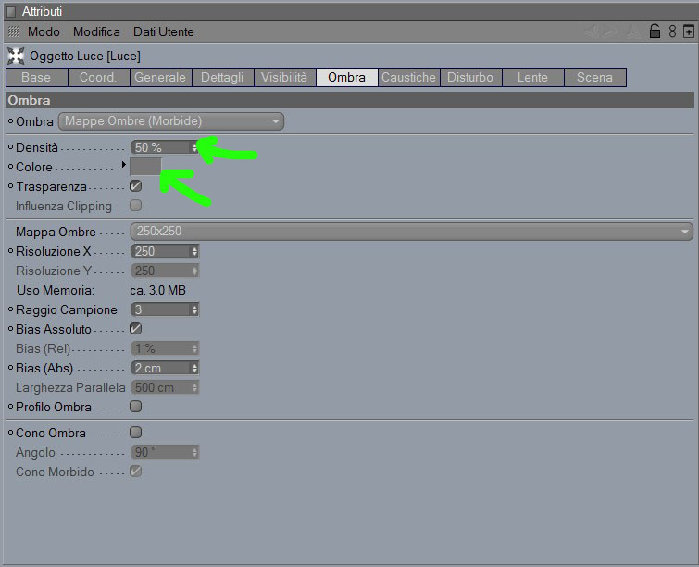The image size is (699, 567).
Task: Switch to the Caustiche tab
Action: (x=409, y=78)
